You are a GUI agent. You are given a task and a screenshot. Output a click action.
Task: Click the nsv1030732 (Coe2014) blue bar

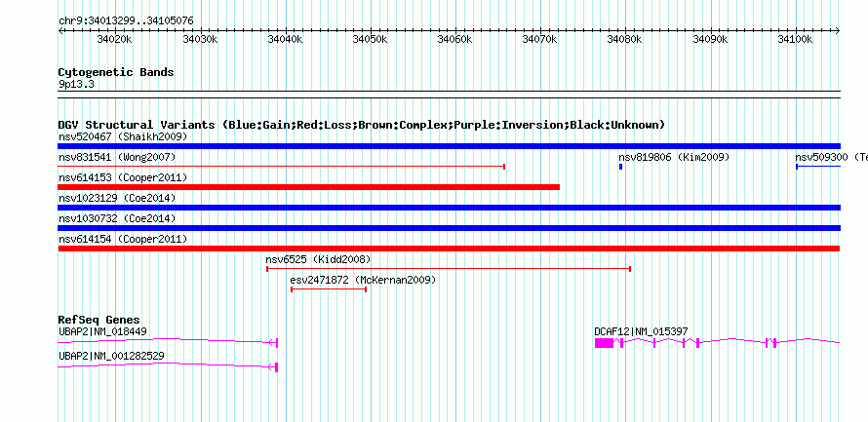point(449,228)
